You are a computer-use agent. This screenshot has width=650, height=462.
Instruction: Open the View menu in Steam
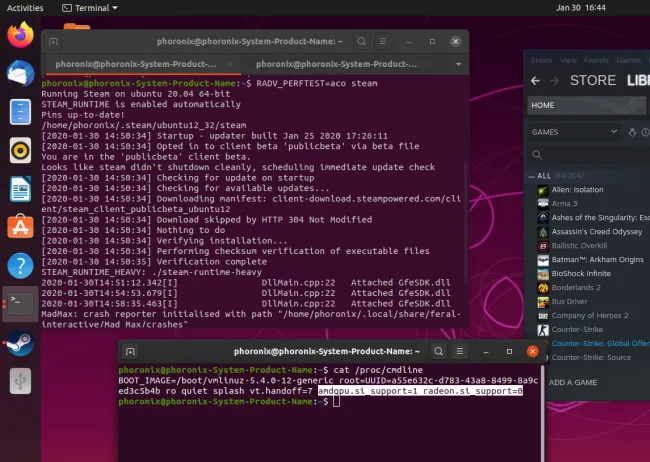pyautogui.click(x=568, y=61)
